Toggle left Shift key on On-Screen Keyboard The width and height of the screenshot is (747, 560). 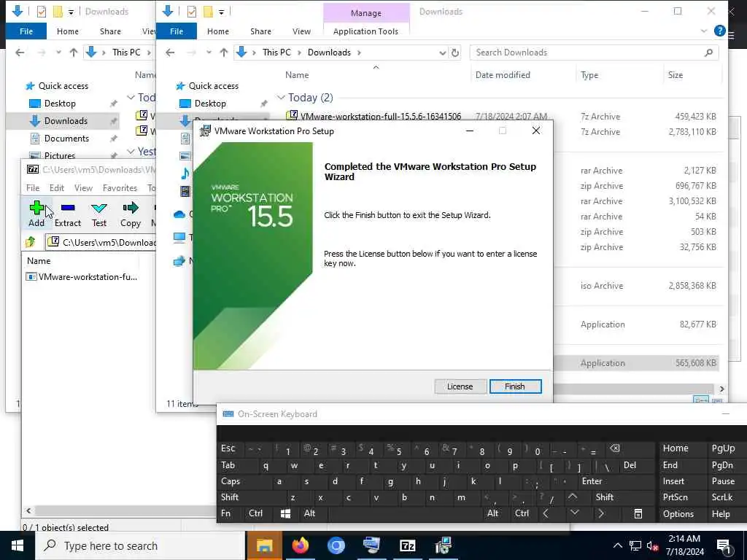pyautogui.click(x=230, y=497)
